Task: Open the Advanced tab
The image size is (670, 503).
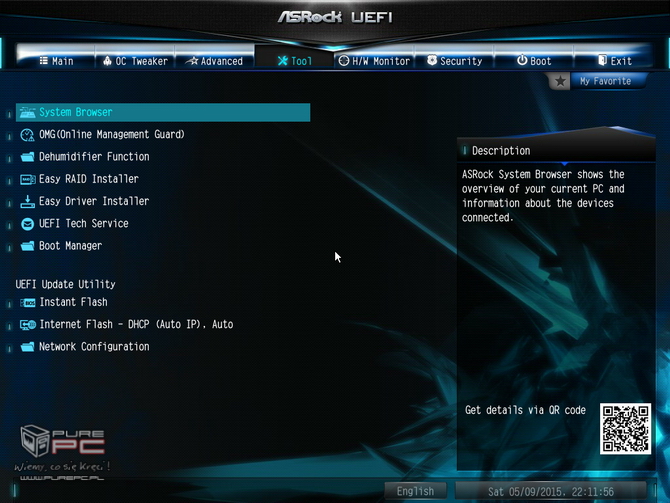Action: tap(215, 61)
